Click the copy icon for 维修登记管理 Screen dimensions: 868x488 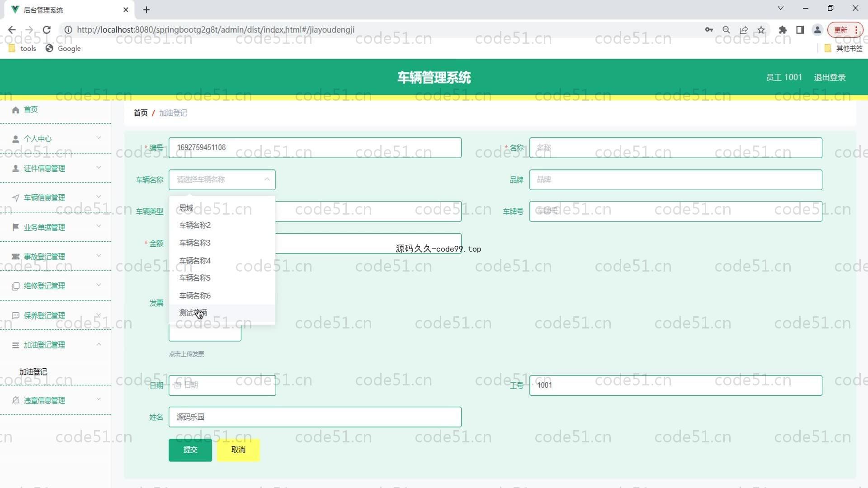(16, 286)
